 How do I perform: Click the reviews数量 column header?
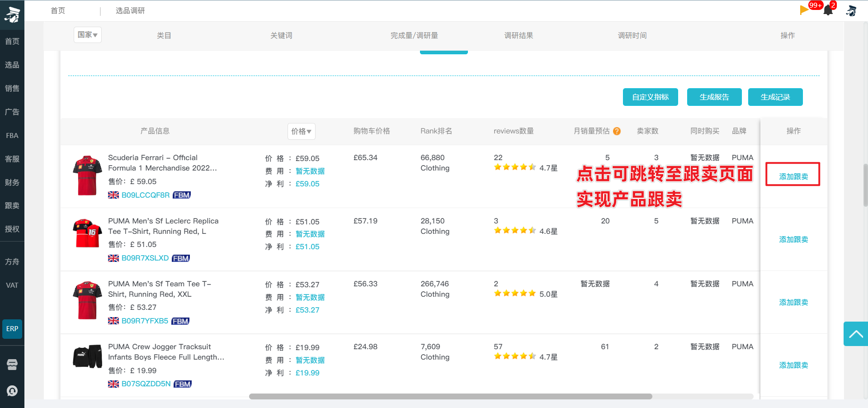point(514,131)
